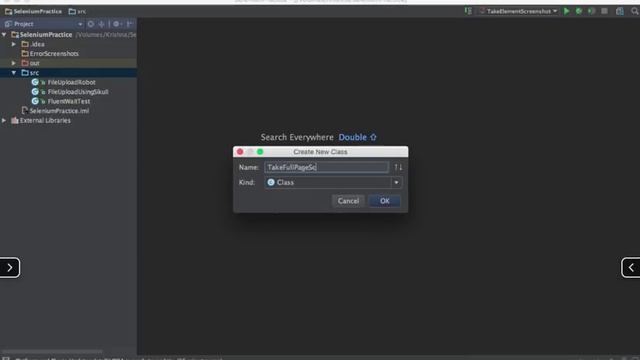Image resolution: width=640 pixels, height=360 pixels.
Task: Open TakeElementScreenshot run configuration dropdown
Action: pos(518,11)
